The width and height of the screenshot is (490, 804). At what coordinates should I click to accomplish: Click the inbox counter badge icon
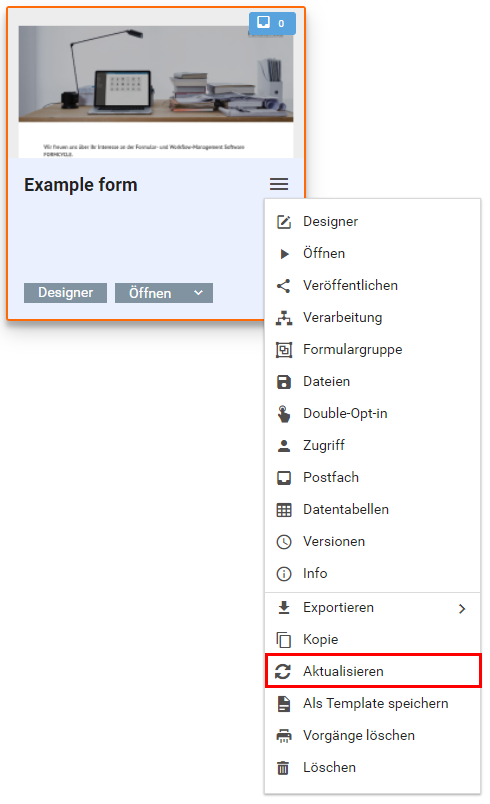263,22
